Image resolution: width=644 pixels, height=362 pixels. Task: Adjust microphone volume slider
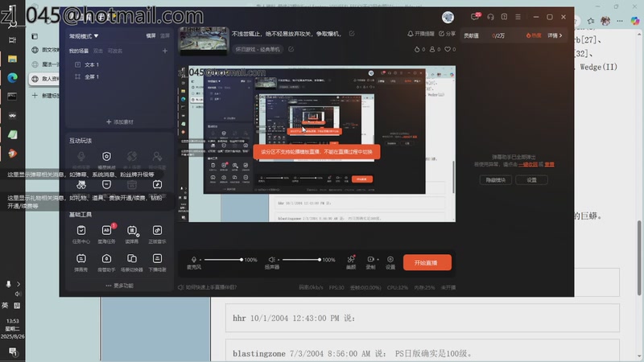(223, 259)
